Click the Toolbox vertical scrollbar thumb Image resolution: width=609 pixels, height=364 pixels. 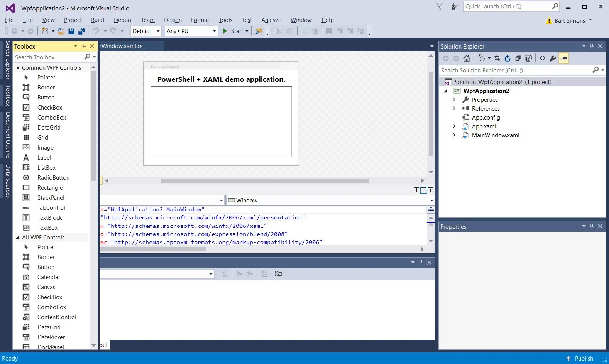(x=93, y=125)
